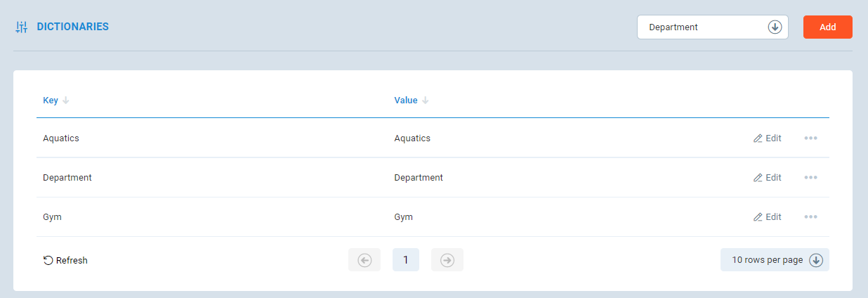Viewport: 868px width, 298px height.
Task: Select page 1 in pagination
Action: point(405,260)
